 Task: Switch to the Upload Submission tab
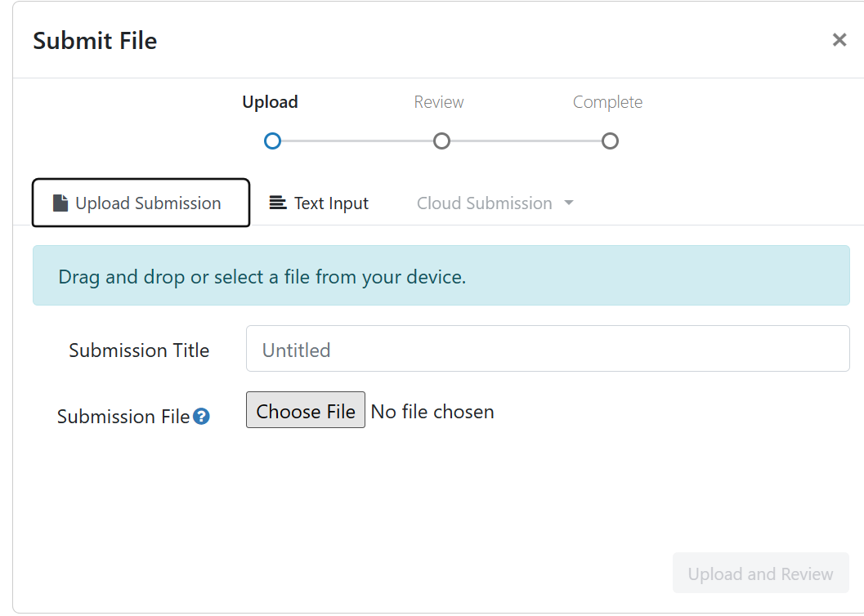tap(141, 203)
